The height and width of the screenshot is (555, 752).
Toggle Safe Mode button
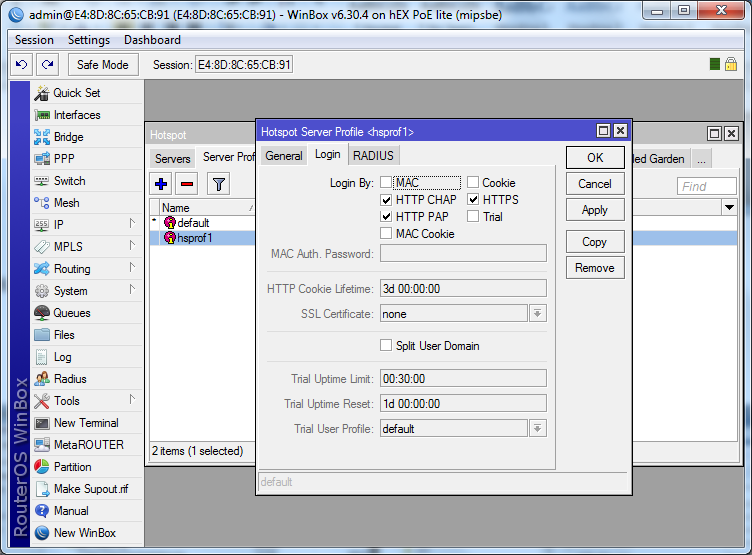(103, 64)
